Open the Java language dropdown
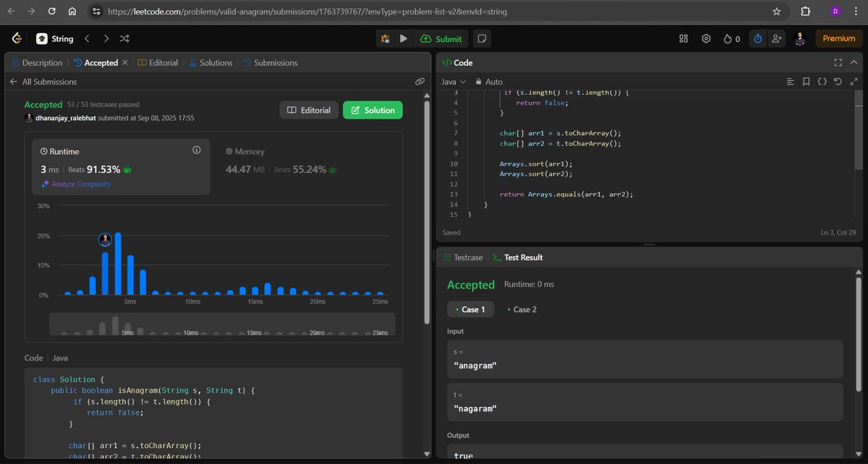The image size is (868, 464). pyautogui.click(x=454, y=82)
